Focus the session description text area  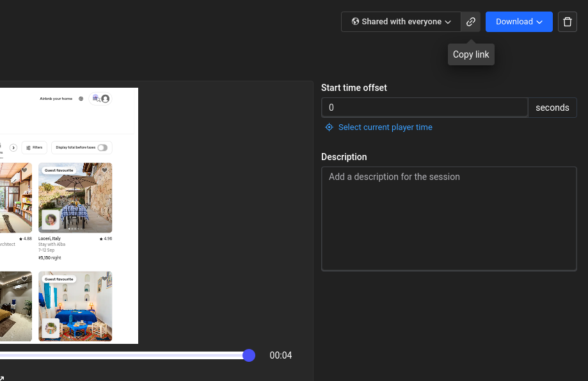pos(449,219)
